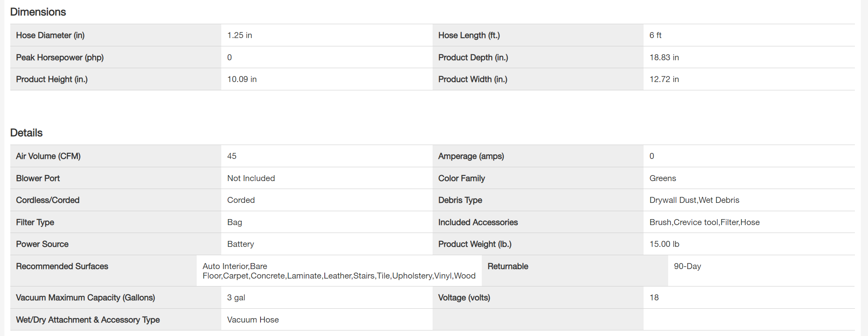Select the Brush,Crevice tool,Filter,Hose accessories value

704,222
